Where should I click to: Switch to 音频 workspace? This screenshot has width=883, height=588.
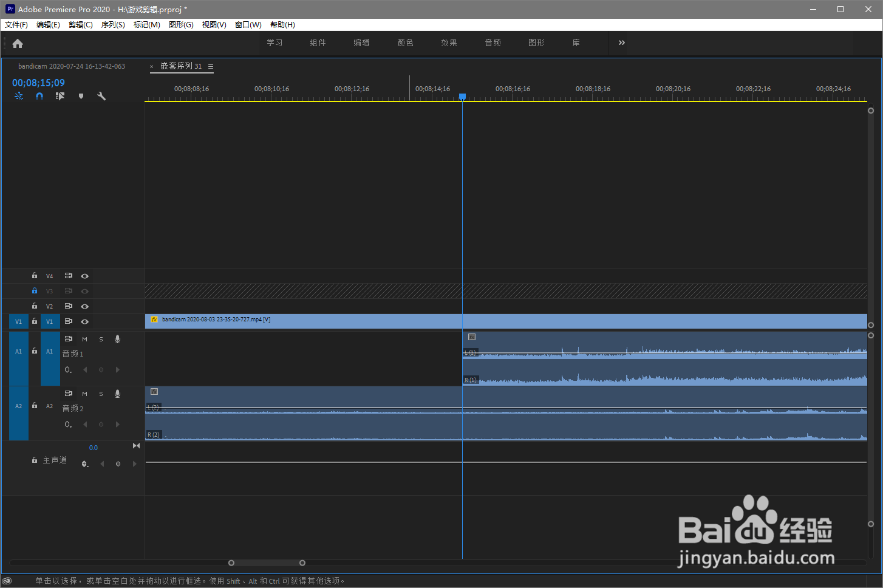tap(493, 43)
